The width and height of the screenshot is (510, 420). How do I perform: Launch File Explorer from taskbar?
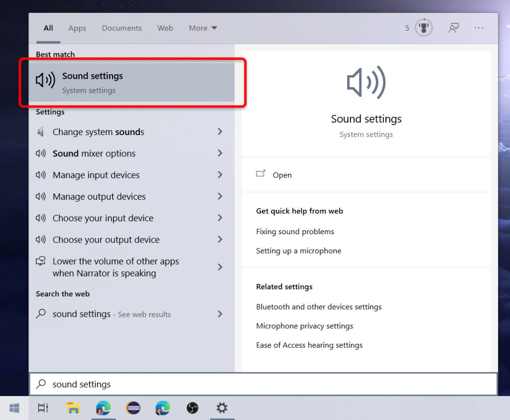(x=73, y=408)
